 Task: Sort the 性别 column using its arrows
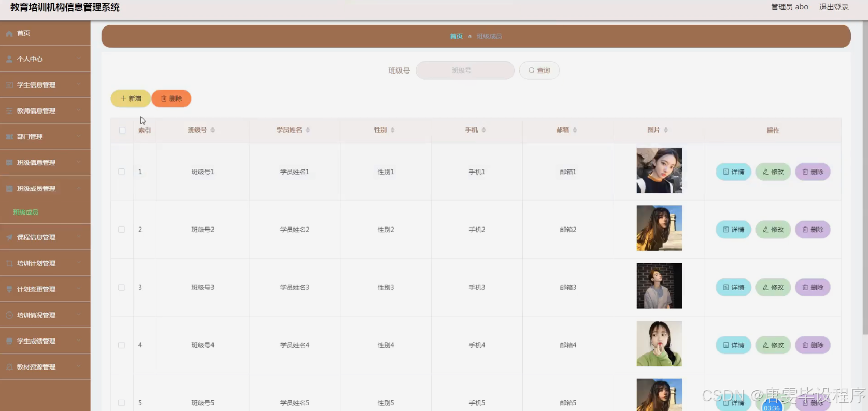click(x=393, y=130)
